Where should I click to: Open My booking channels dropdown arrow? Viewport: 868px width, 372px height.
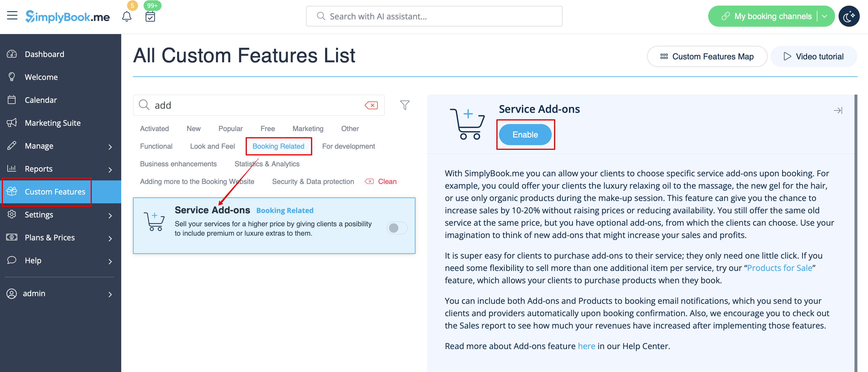(x=824, y=16)
